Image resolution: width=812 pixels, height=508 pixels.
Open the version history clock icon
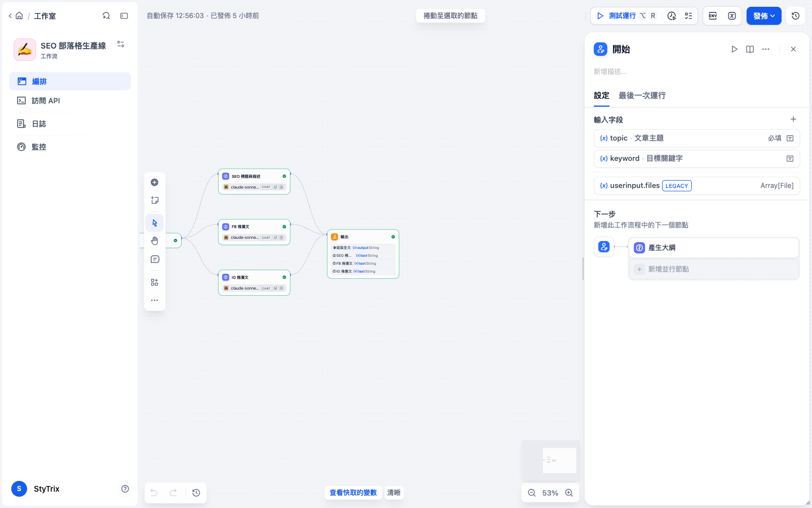pyautogui.click(x=795, y=16)
